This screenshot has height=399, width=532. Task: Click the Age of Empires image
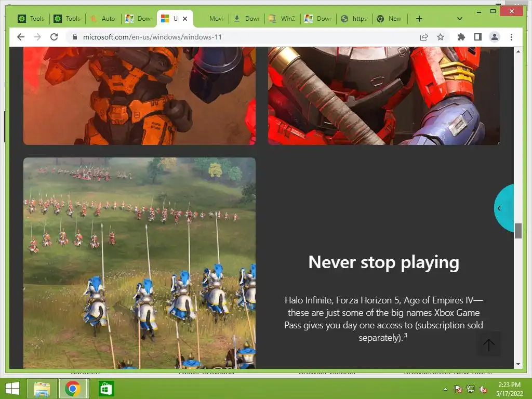139,263
